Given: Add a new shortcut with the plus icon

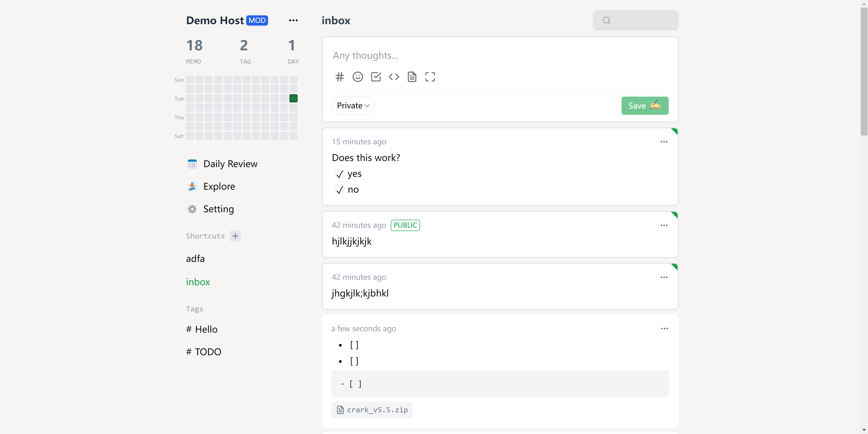Looking at the screenshot, I should (x=235, y=236).
